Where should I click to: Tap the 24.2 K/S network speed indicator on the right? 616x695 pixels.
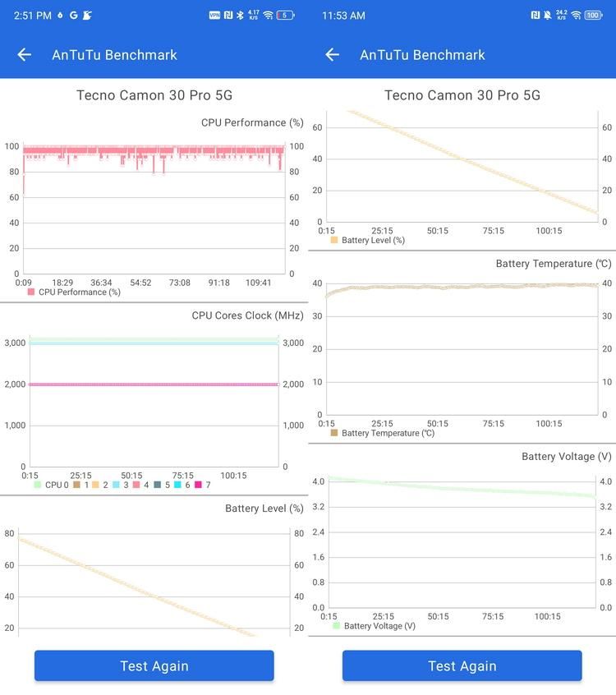[562, 16]
